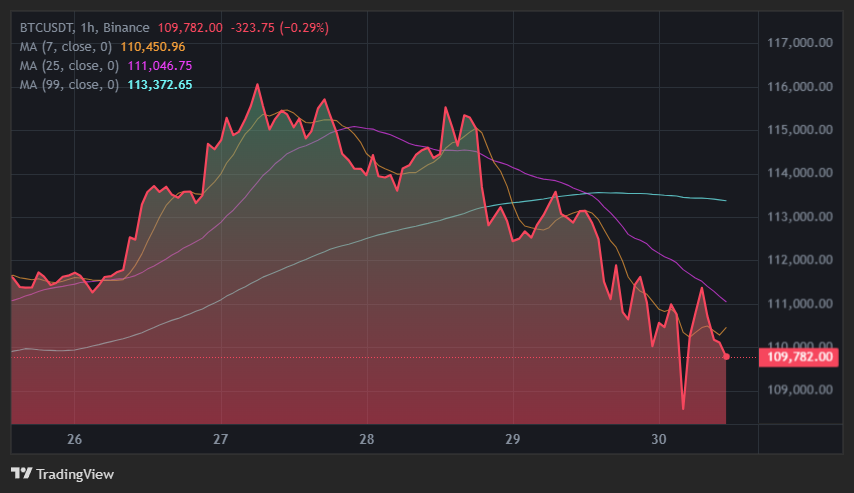The image size is (854, 493).
Task: Click the TradingView logo icon
Action: [22, 473]
